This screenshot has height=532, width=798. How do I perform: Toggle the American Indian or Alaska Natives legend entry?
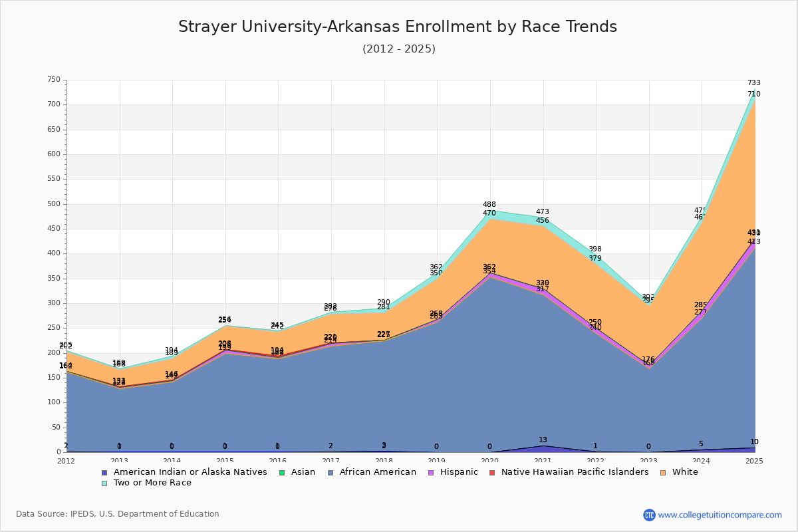(x=184, y=472)
